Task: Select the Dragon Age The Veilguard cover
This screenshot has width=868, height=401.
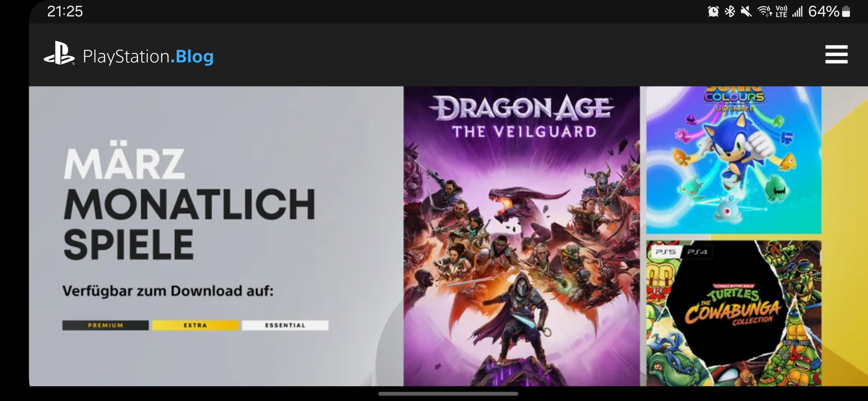Action: tap(521, 236)
